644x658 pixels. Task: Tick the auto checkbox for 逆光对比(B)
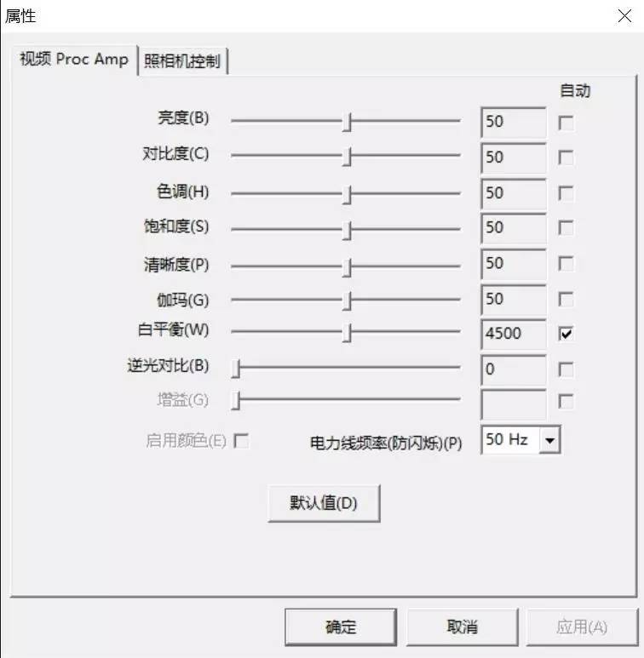click(566, 369)
